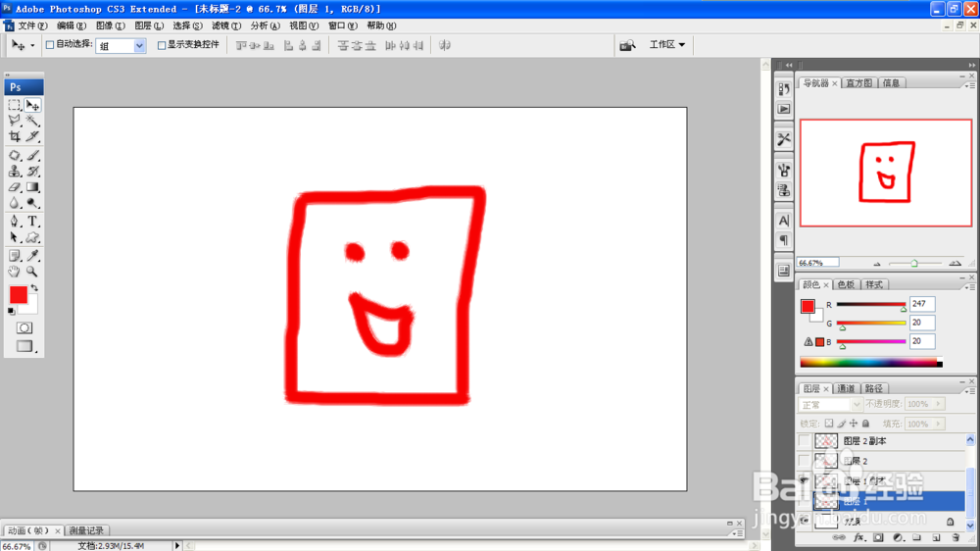Click the Quick Mask mode icon
980x551 pixels.
pyautogui.click(x=24, y=327)
